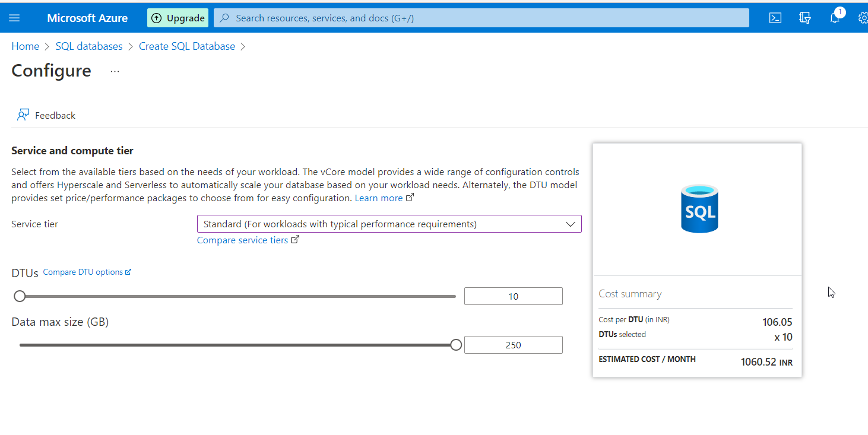Screen dimensions: 868x435
Task: Click the Data max size (GB) label
Action: [60, 322]
